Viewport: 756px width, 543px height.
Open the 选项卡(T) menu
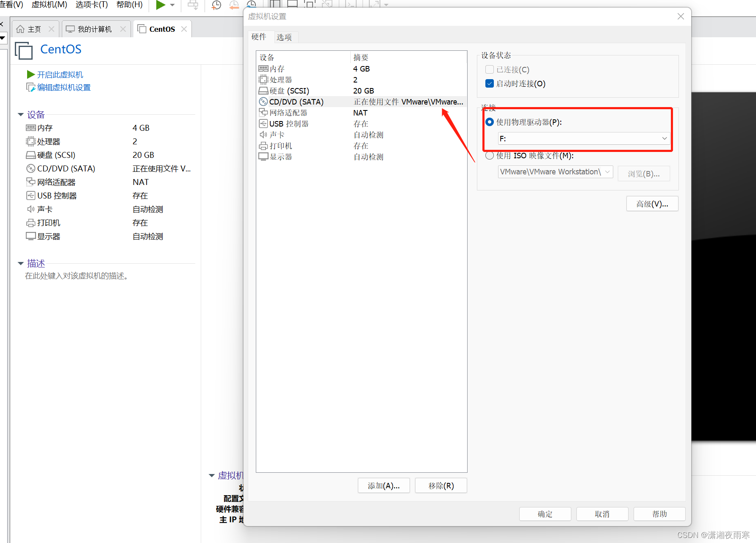pyautogui.click(x=92, y=5)
